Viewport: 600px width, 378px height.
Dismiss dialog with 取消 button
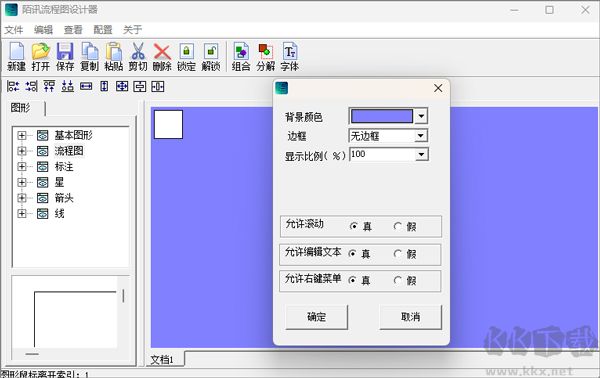click(x=411, y=317)
